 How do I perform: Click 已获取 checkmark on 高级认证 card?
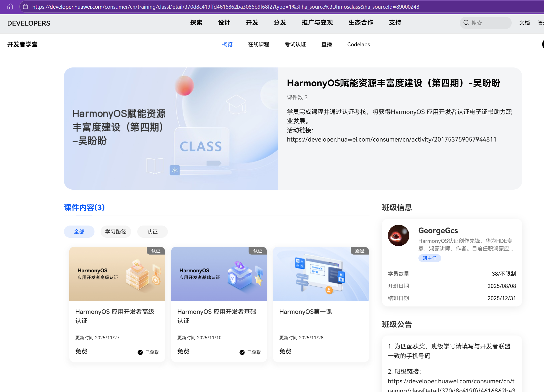[x=140, y=352]
